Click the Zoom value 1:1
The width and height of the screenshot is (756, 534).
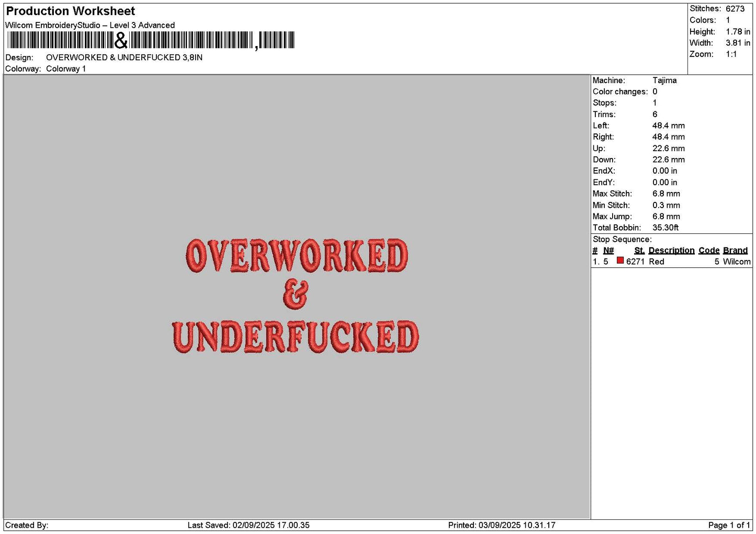coord(731,54)
